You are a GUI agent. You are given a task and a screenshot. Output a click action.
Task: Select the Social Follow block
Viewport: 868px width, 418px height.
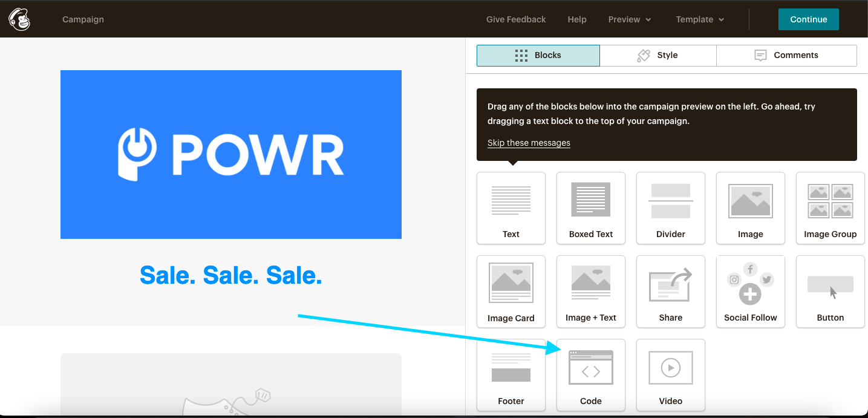point(751,292)
